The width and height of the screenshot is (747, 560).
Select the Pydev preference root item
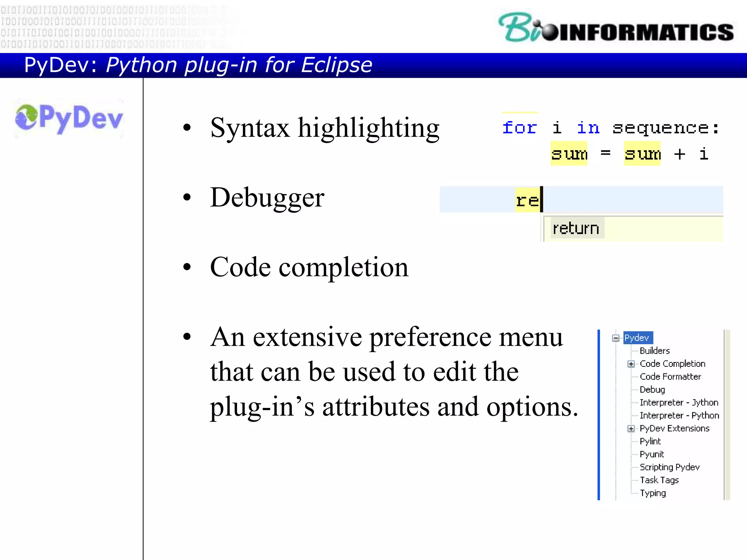tap(638, 338)
